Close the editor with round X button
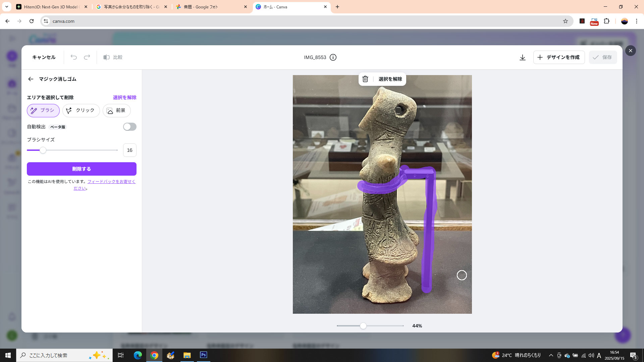This screenshot has width=644, height=362. tap(631, 51)
